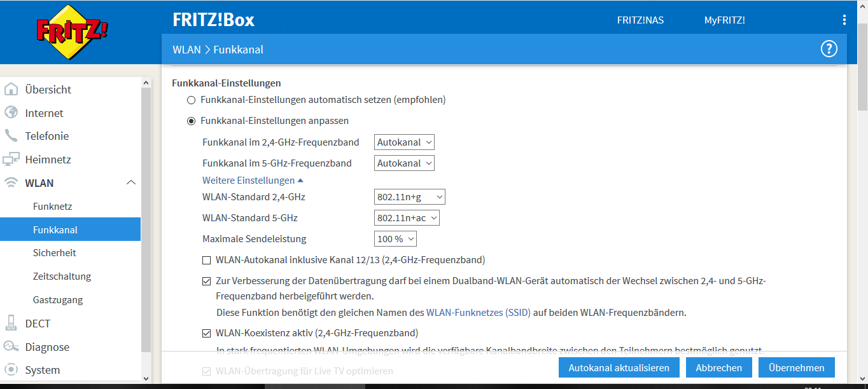
Task: Toggle WLAN-Übertragung für Live TV checkbox
Action: click(206, 371)
